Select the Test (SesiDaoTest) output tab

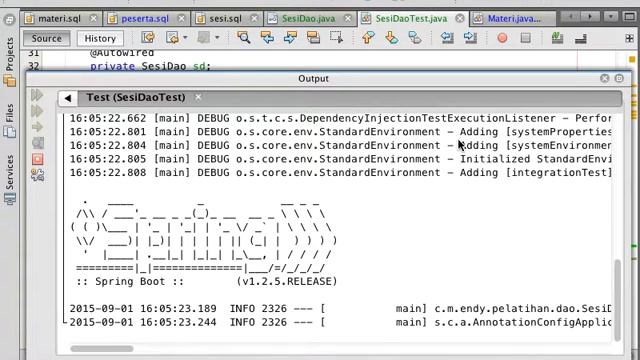click(136, 98)
